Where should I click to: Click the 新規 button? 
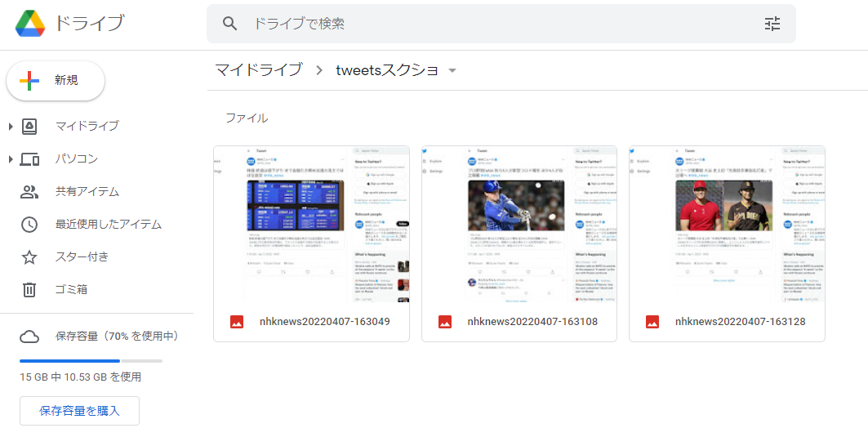tap(56, 81)
